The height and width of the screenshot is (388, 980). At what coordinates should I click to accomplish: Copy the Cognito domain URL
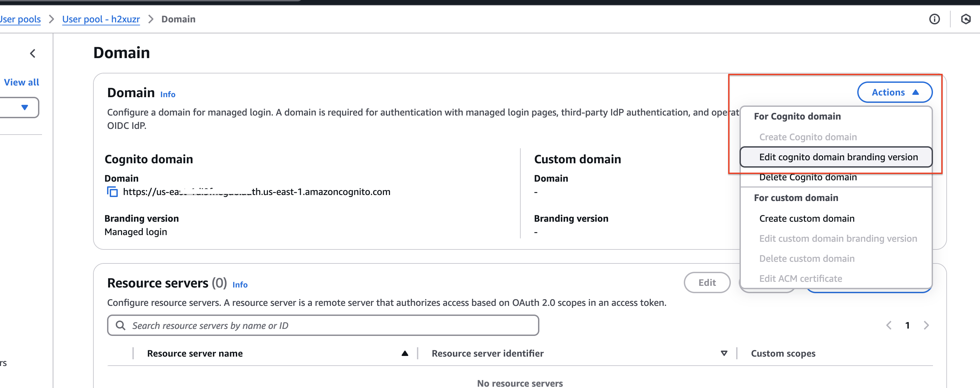coord(112,192)
